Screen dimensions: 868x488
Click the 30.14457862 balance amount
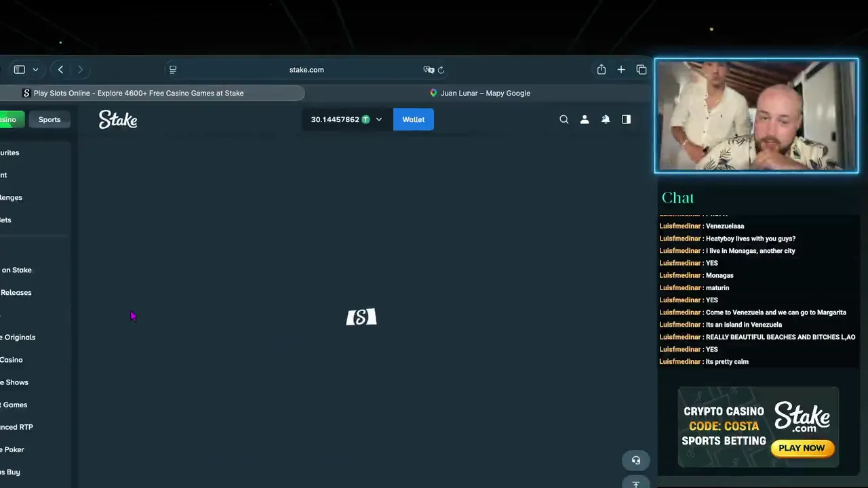[335, 119]
